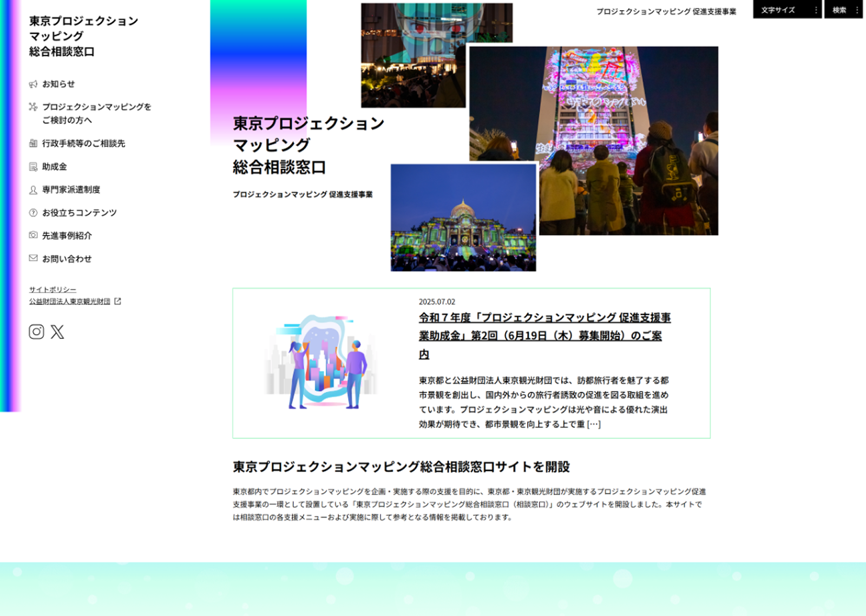This screenshot has height=616, width=866.
Task: Open お知らせ in the sidebar menu
Action: coord(58,84)
